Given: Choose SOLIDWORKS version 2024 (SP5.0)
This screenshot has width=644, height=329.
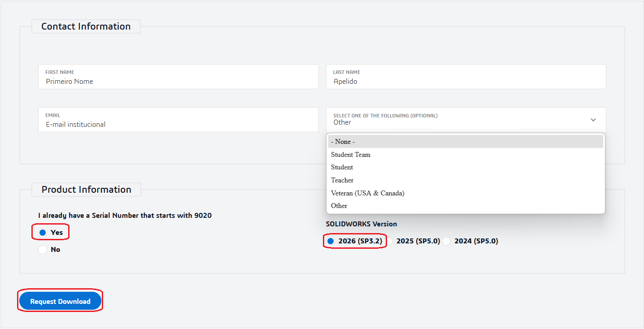Looking at the screenshot, I should tap(447, 241).
